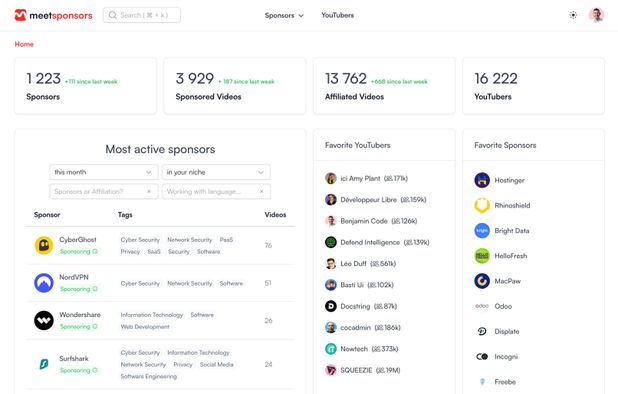Open HelloFresh favorite sponsor logo
618x394 pixels.
click(x=482, y=256)
